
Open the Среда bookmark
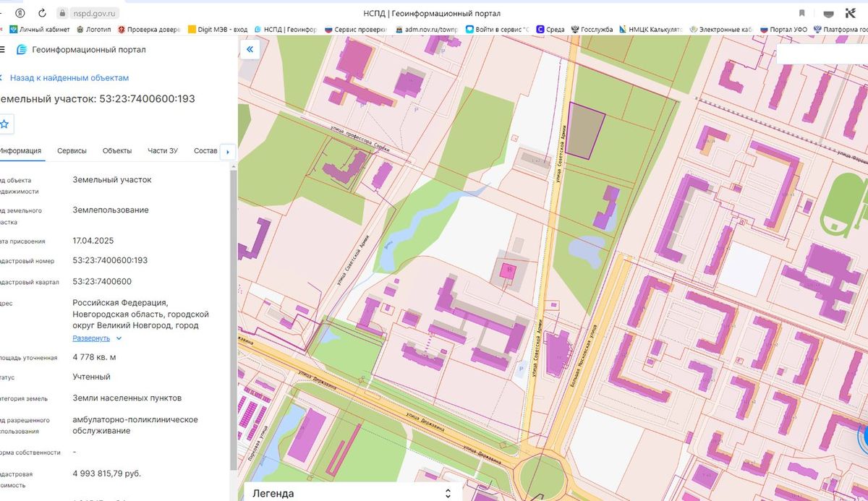coord(550,30)
